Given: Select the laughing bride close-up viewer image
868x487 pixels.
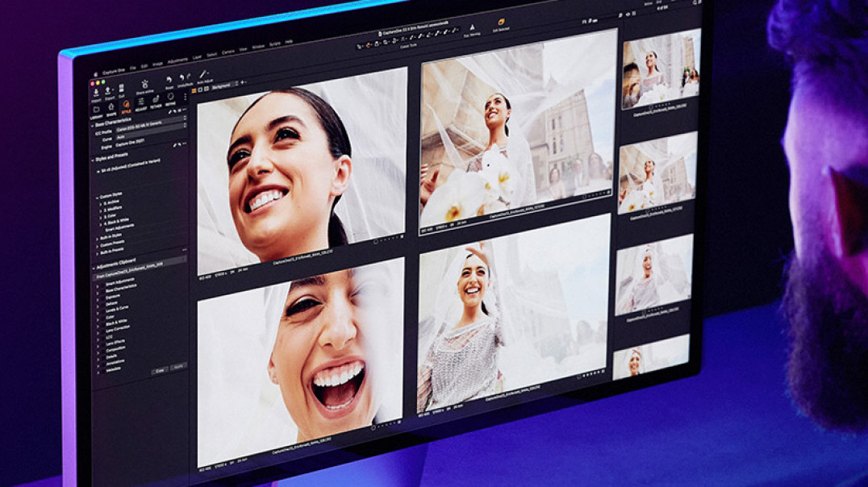Looking at the screenshot, I should point(301,363).
